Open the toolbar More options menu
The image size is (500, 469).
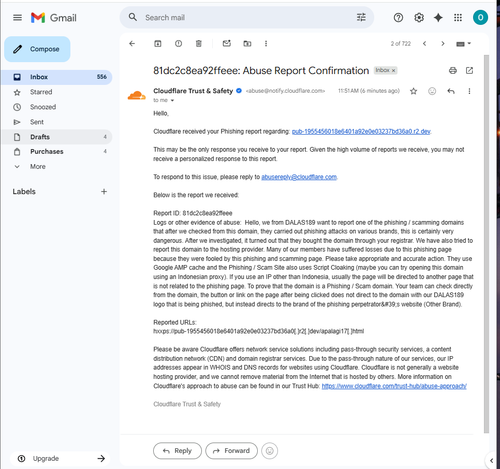coord(266,43)
